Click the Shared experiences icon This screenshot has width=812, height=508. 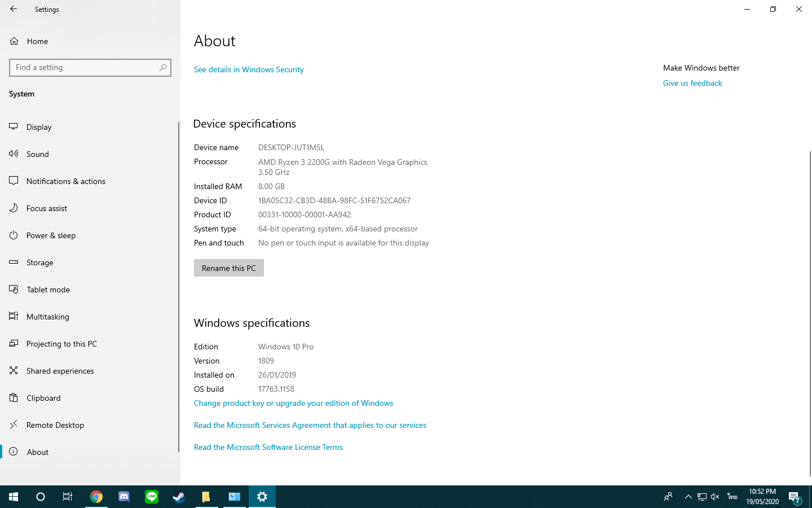point(14,371)
